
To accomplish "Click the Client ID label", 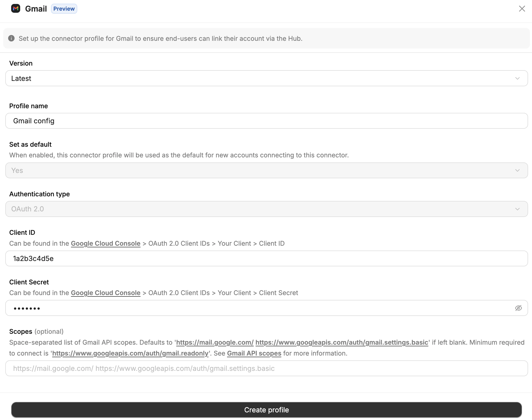I will point(22,232).
